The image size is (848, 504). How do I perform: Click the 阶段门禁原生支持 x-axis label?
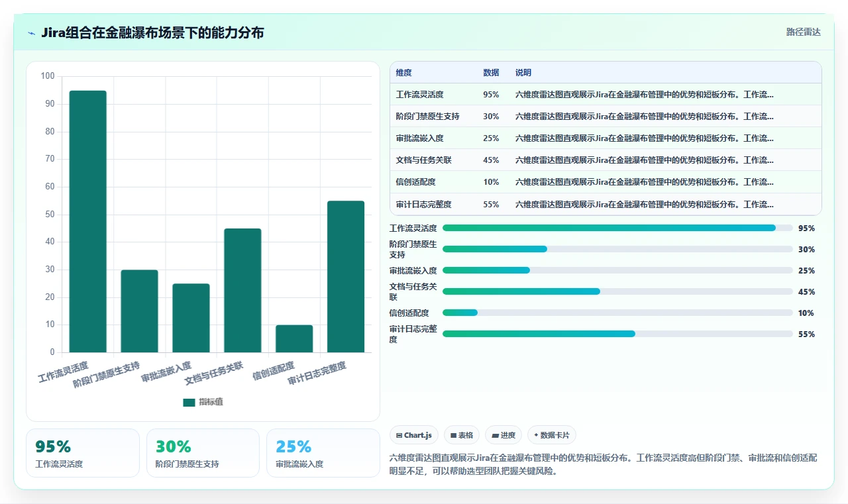click(107, 374)
